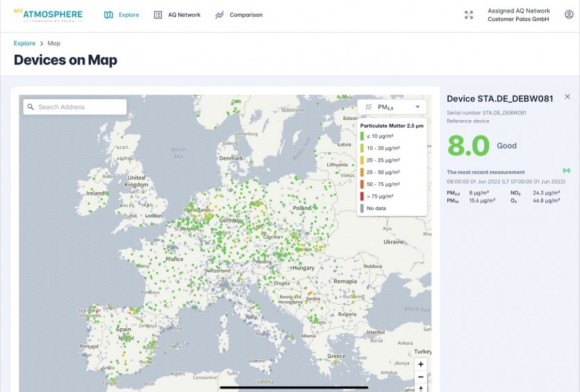
Task: Open the user account profile icon
Action: (569, 15)
